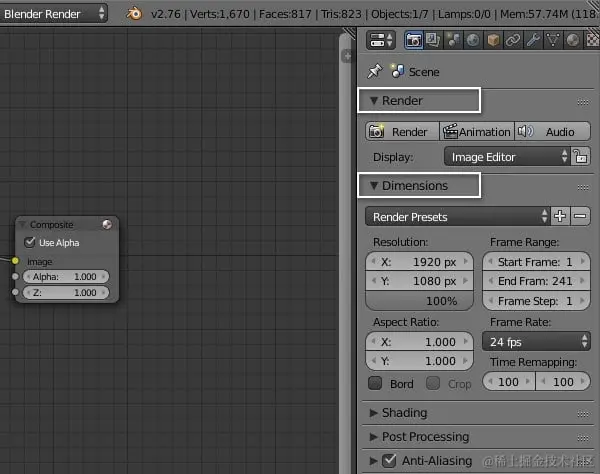
Task: Click the Start Frame field
Action: pyautogui.click(x=536, y=262)
